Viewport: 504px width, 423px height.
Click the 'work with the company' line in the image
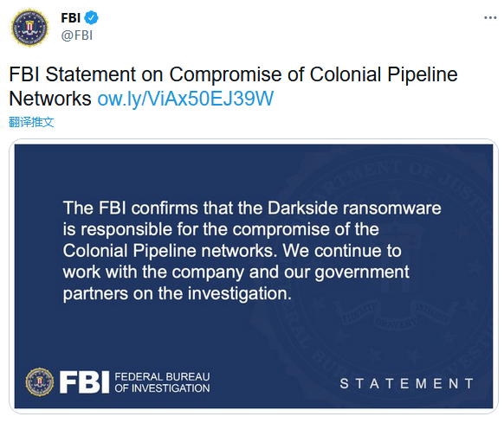coord(236,272)
